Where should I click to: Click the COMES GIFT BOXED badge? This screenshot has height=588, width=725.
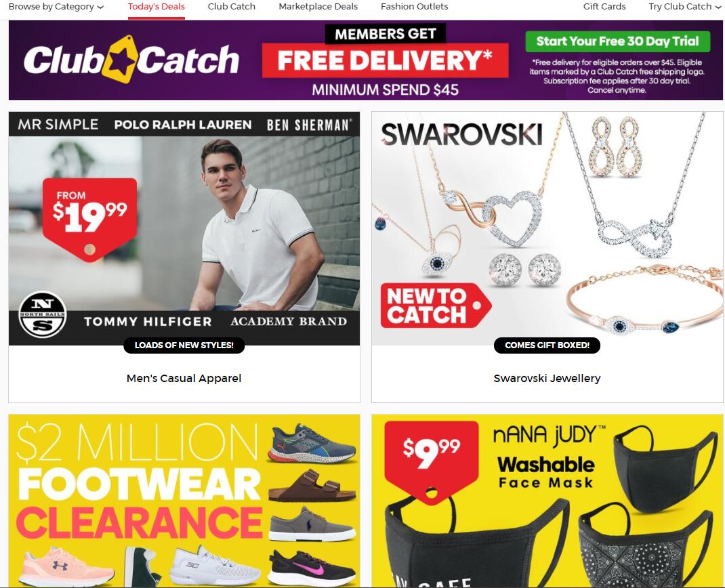coord(547,345)
